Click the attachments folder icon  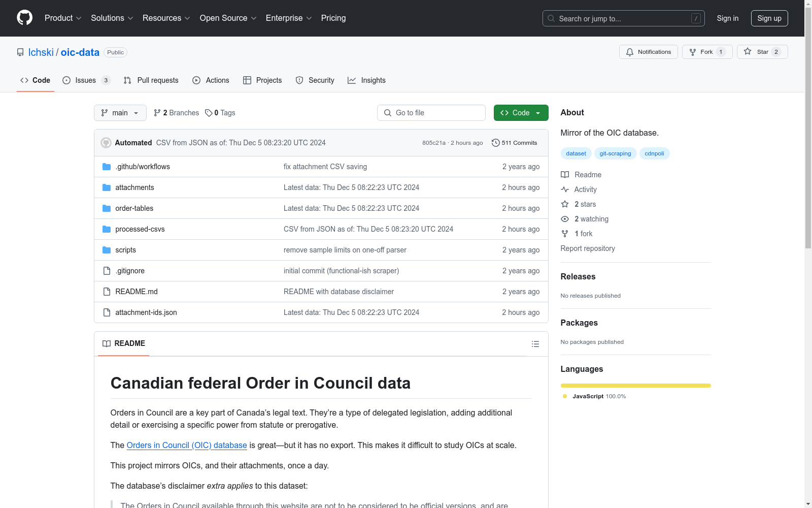tap(107, 187)
